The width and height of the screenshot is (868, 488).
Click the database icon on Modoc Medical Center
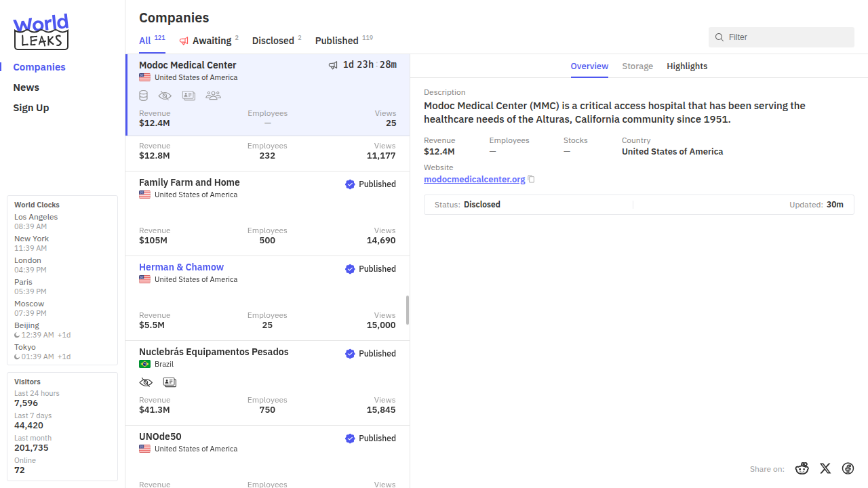[144, 96]
